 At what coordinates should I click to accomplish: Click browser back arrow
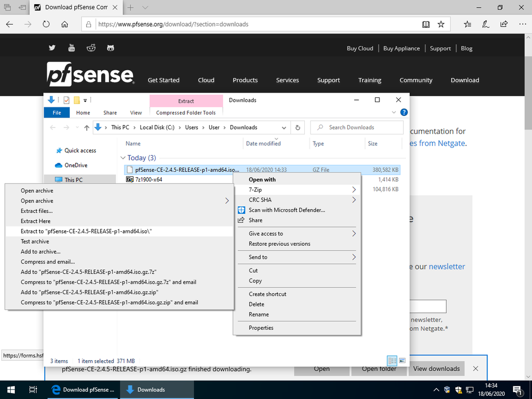click(x=10, y=24)
